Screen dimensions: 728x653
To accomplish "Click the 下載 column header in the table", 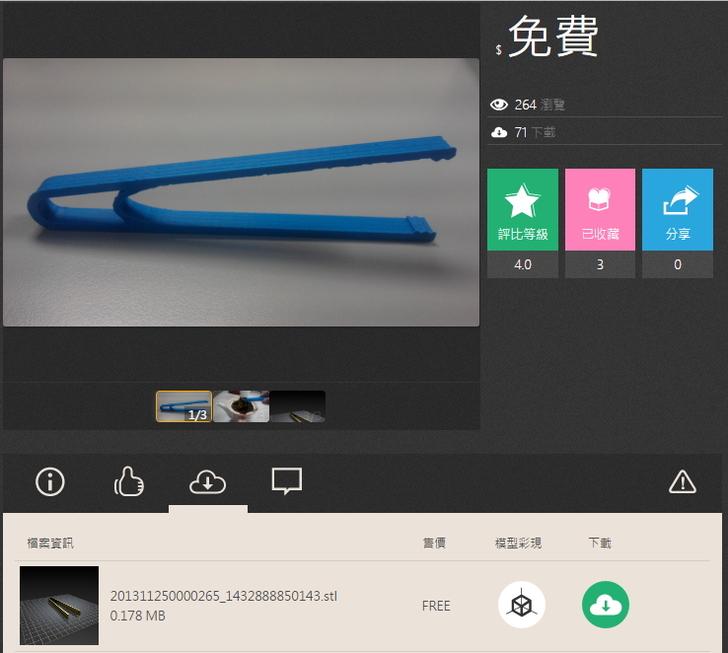I will point(600,543).
